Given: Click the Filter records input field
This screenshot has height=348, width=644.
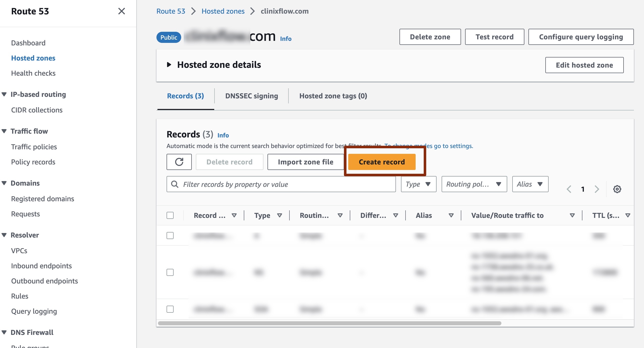Looking at the screenshot, I should click(281, 184).
